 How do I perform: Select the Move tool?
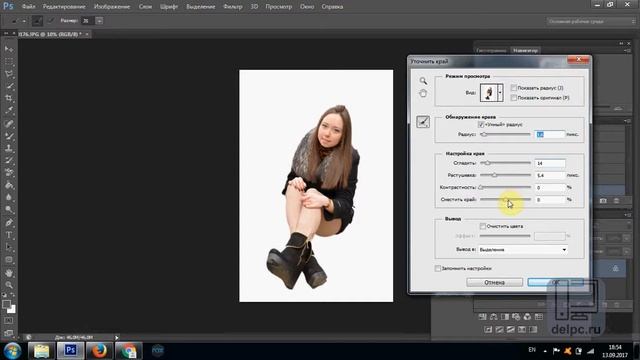(x=9, y=49)
